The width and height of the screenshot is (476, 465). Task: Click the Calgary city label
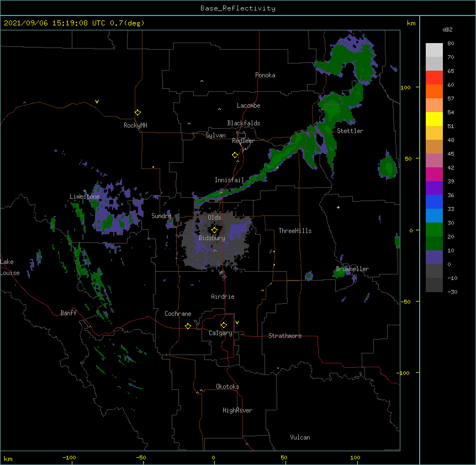[220, 333]
